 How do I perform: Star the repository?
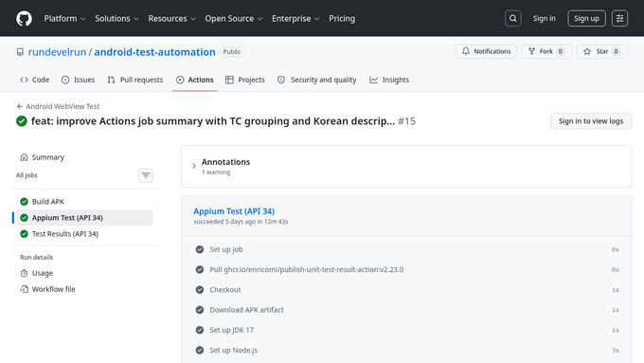602,51
